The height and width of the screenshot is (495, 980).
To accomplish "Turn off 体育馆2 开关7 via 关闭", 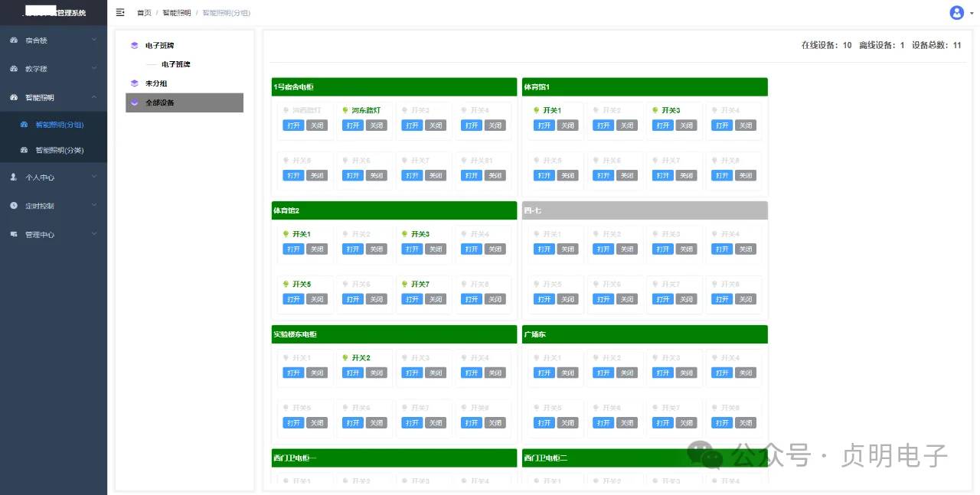I will tap(436, 299).
